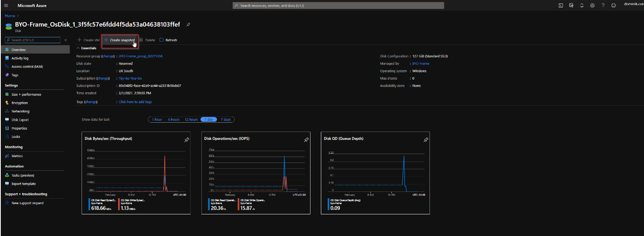Click the Export template icon

click(7, 184)
